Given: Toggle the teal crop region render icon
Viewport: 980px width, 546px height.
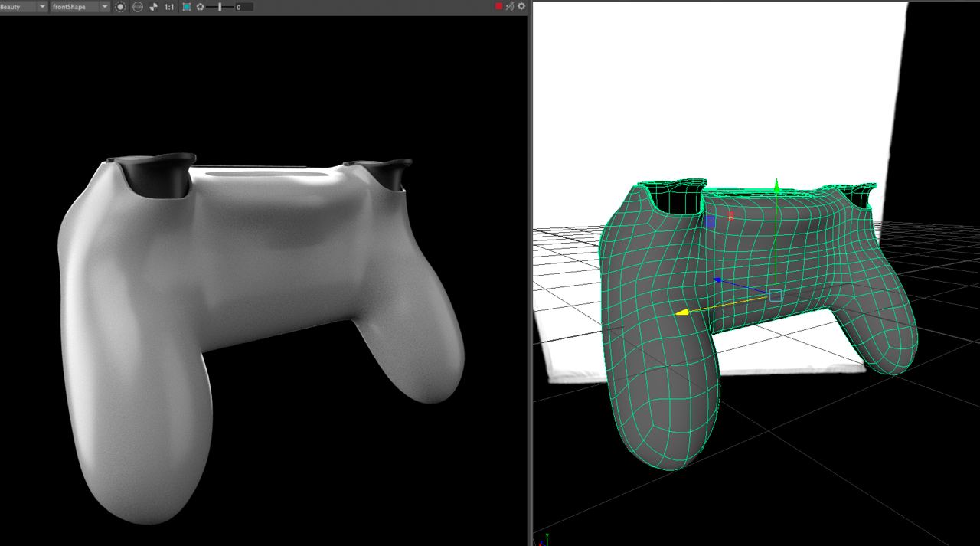Looking at the screenshot, I should point(187,7).
